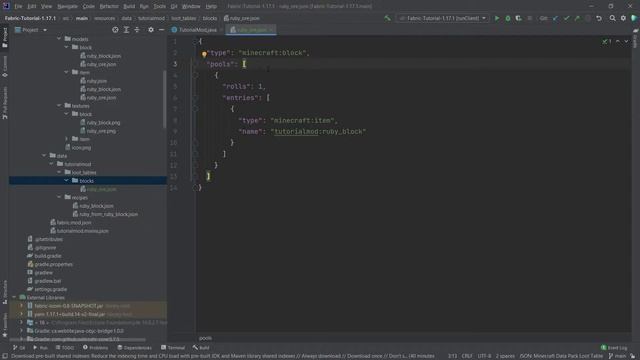Click the Select Opened File target icon
This screenshot has height=360, width=640.
115,30
